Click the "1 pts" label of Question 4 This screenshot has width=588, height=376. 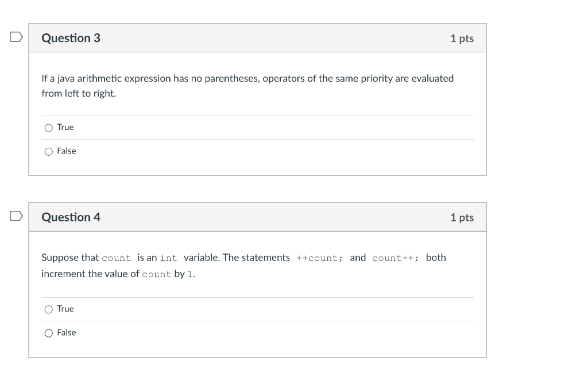462,217
